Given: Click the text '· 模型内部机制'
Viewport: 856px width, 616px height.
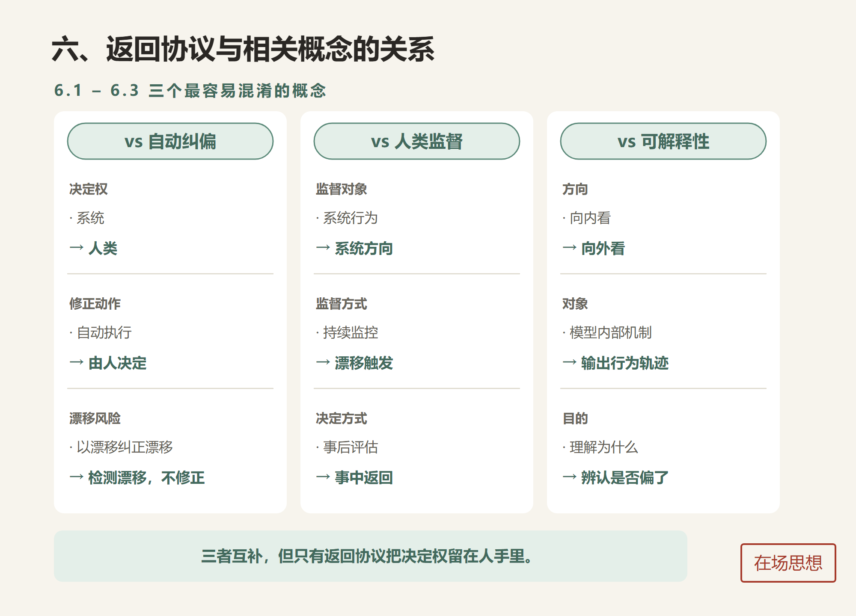Looking at the screenshot, I should [x=607, y=333].
